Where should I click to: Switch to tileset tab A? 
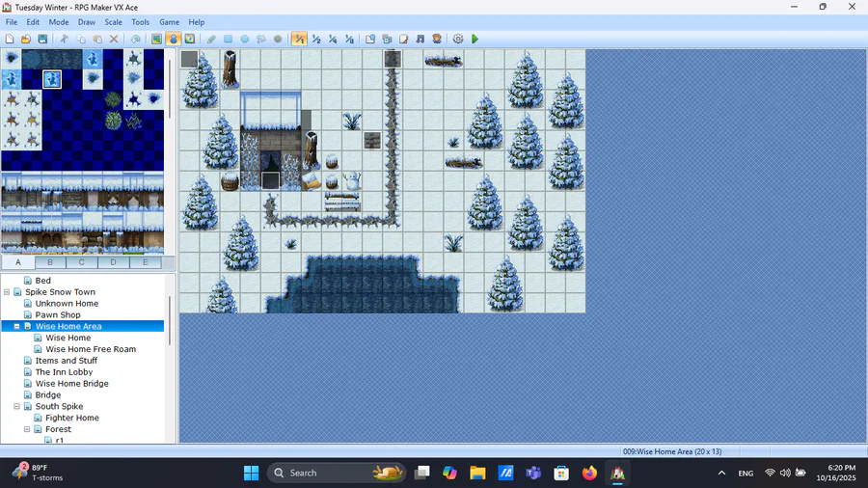coord(18,262)
